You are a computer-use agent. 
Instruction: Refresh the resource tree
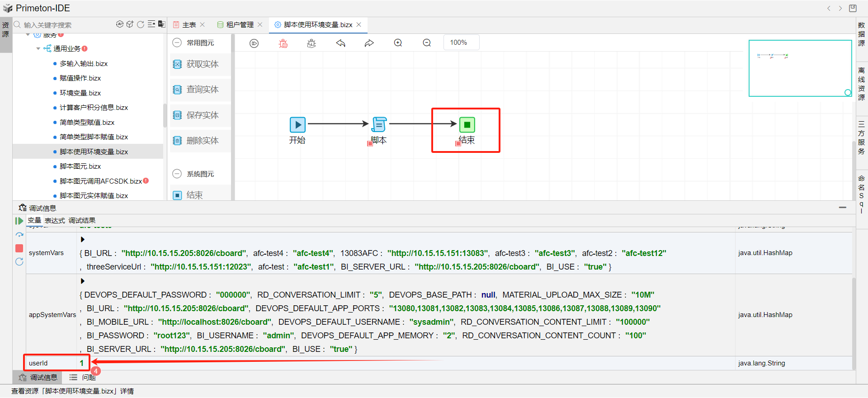tap(141, 24)
